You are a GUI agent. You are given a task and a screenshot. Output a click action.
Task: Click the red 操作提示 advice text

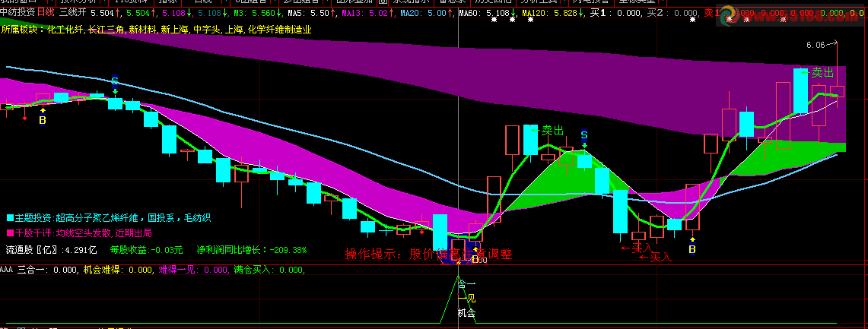pos(428,254)
